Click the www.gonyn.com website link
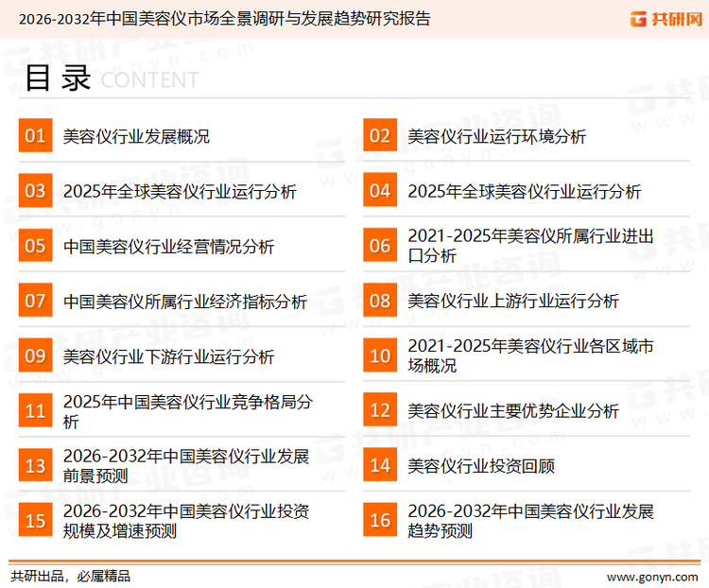The image size is (709, 588). [x=650, y=576]
